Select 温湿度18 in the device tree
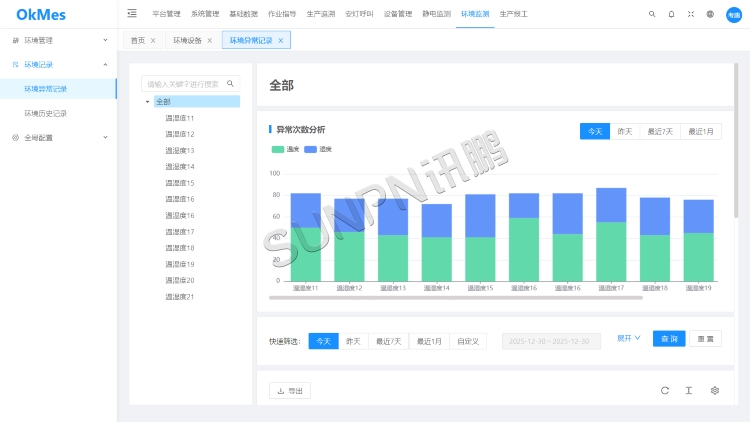Viewport: 750px width, 422px height. coord(180,248)
